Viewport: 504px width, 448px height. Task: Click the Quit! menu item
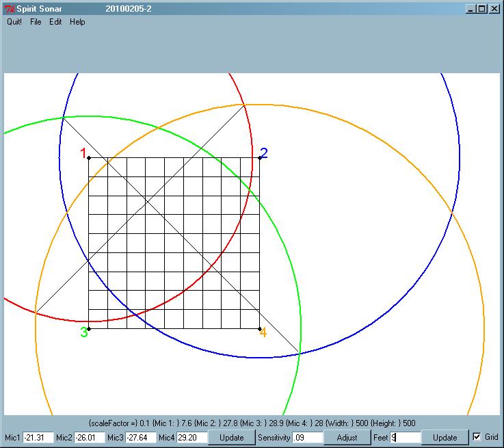[x=14, y=22]
